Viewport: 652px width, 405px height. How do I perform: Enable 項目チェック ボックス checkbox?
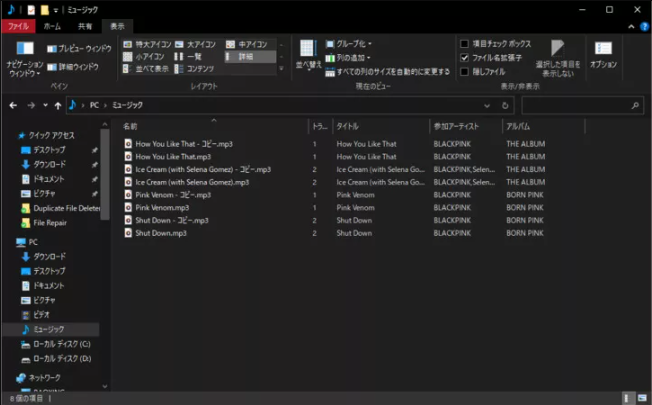[464, 44]
